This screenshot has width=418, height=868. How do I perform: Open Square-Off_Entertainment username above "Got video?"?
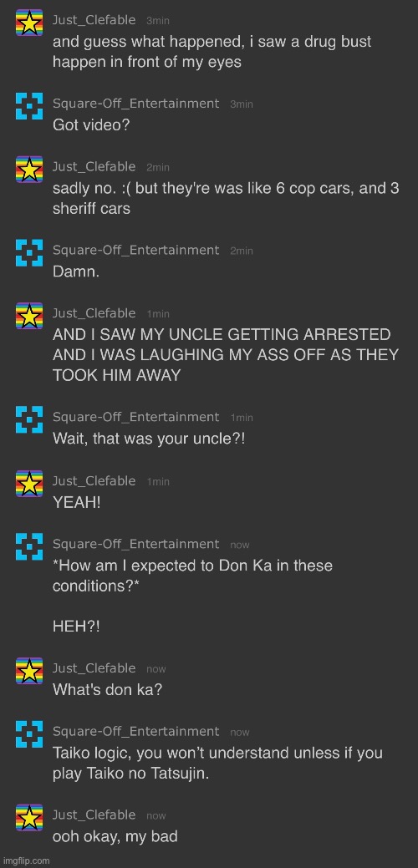click(135, 104)
